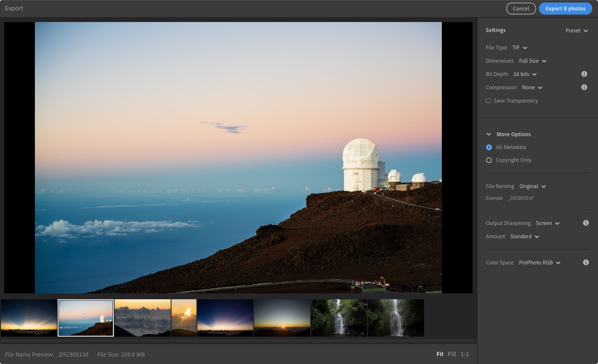Open the File Naming Original dropdown
Viewport: 598px width, 364px height.
click(x=532, y=186)
